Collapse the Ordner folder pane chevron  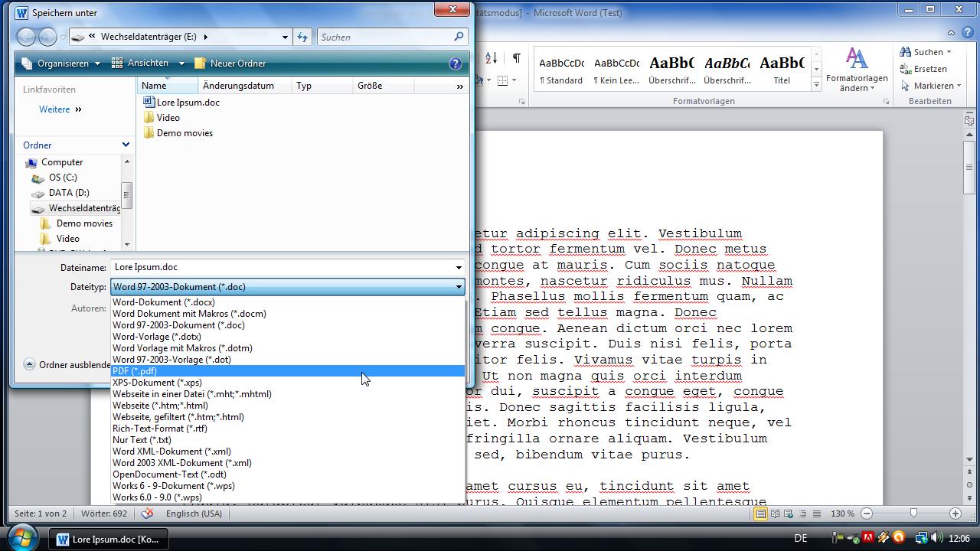[126, 145]
